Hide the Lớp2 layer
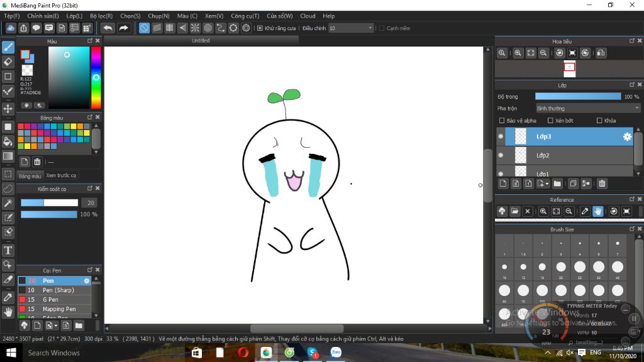 click(x=501, y=155)
